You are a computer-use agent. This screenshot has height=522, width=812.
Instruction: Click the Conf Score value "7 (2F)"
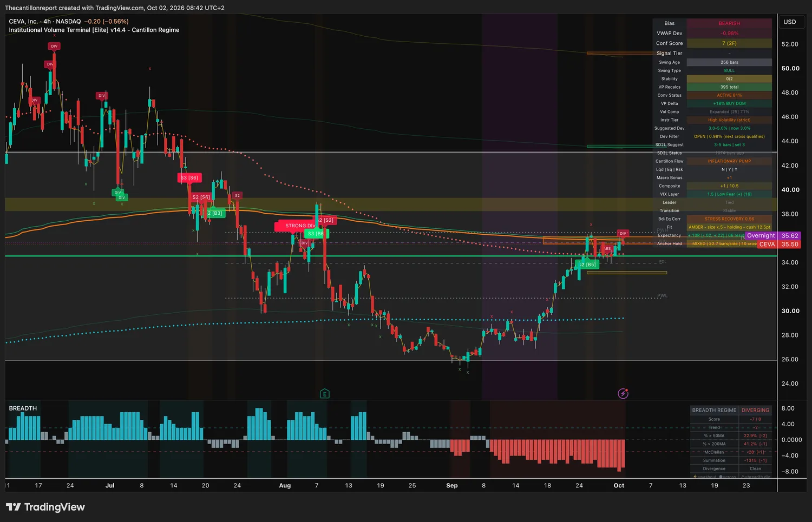[x=729, y=43]
